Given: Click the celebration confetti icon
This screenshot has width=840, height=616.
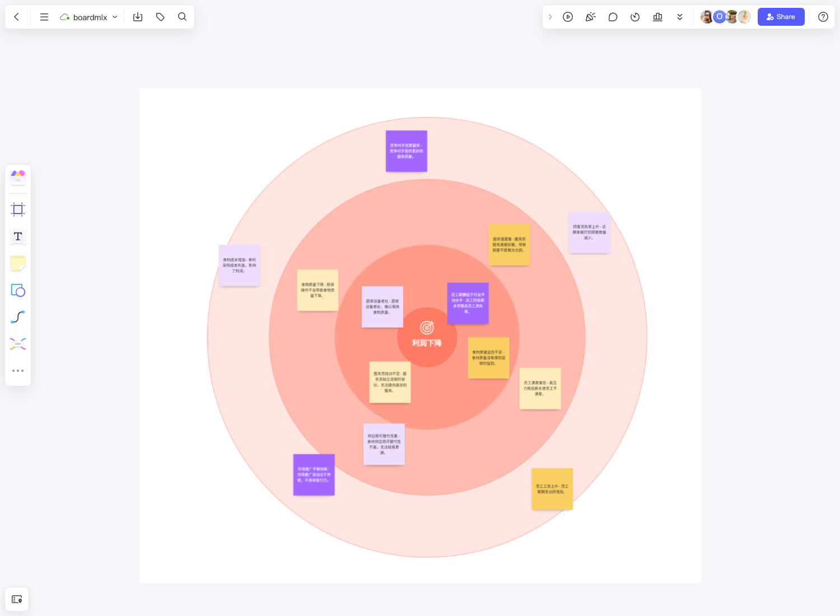Looking at the screenshot, I should pos(590,17).
